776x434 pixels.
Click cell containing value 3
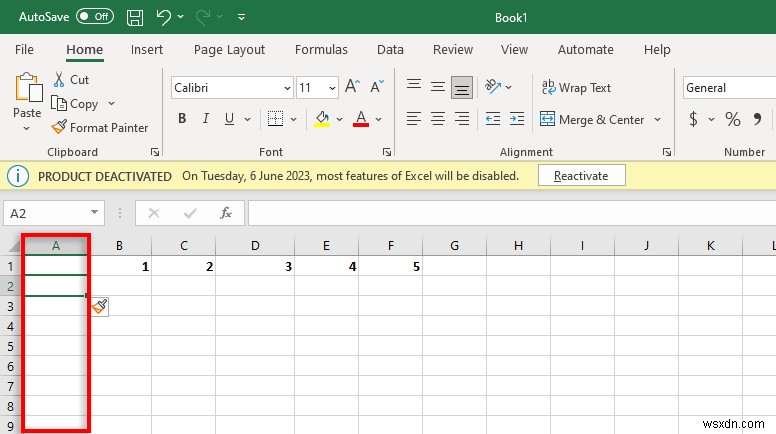255,266
